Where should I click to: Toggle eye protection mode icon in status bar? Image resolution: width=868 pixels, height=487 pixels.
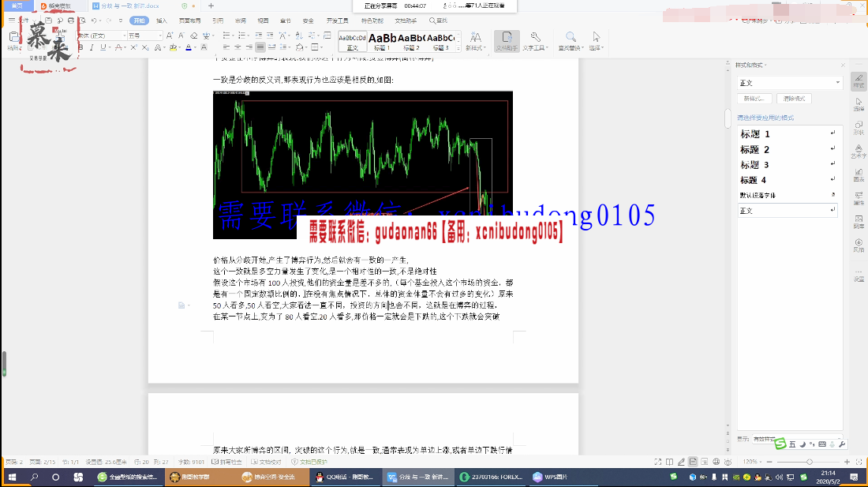click(x=728, y=462)
